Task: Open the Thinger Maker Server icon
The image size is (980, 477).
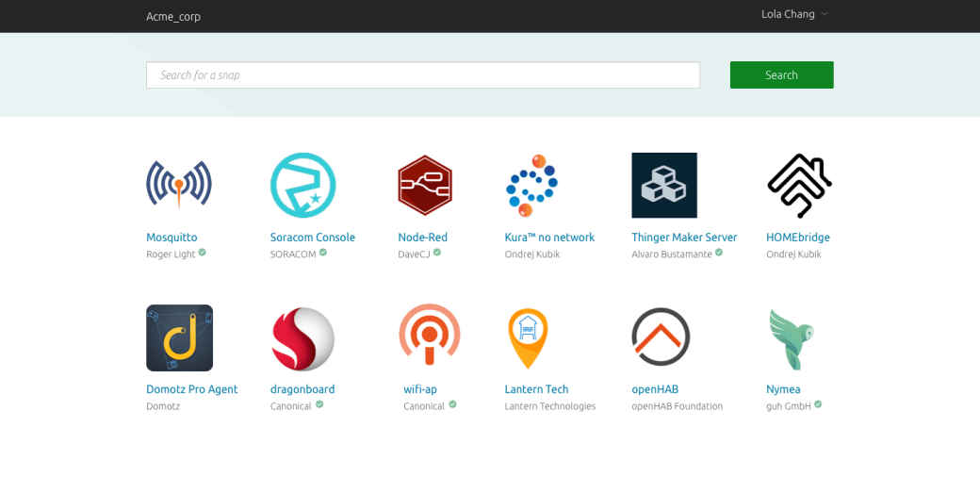Action: click(x=664, y=185)
